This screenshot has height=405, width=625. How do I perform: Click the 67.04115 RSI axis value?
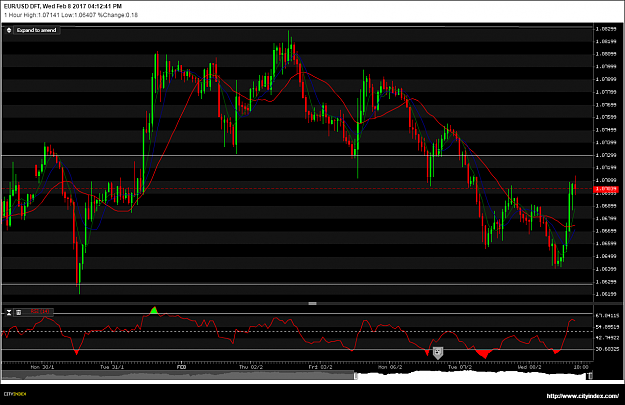click(x=607, y=316)
